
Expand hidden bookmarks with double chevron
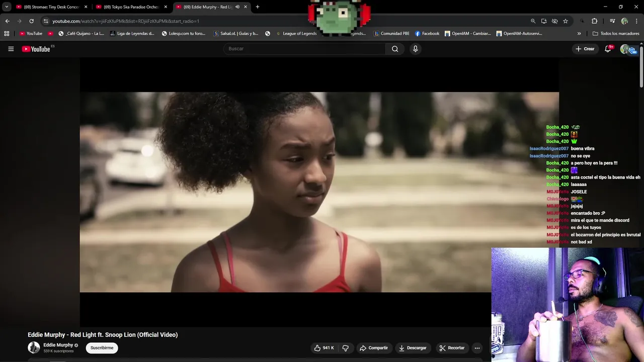[x=579, y=34]
